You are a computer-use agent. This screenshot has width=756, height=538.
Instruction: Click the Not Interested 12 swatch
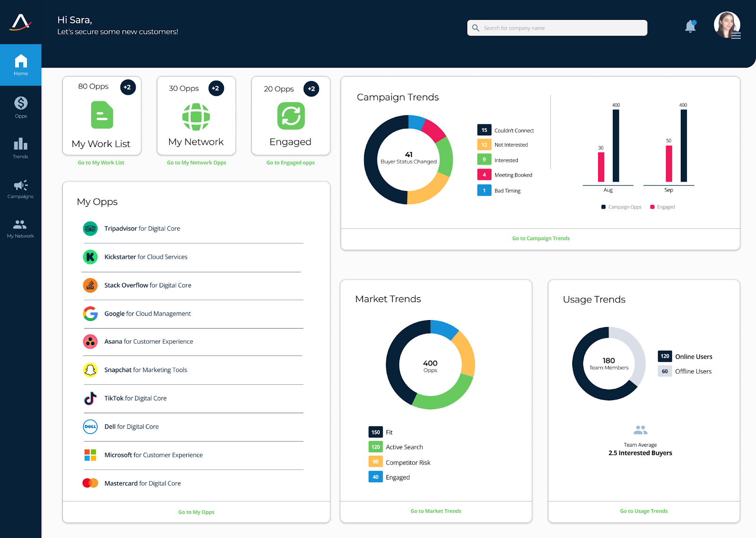484,145
